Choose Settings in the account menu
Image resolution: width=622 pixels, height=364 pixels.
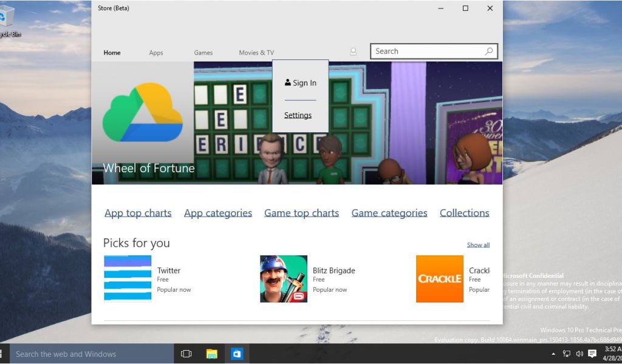coord(298,115)
